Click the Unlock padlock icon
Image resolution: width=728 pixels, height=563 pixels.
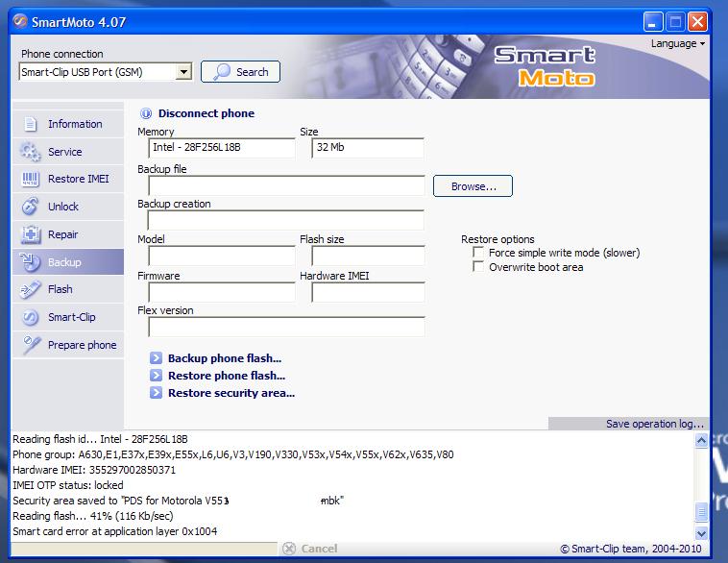30,207
